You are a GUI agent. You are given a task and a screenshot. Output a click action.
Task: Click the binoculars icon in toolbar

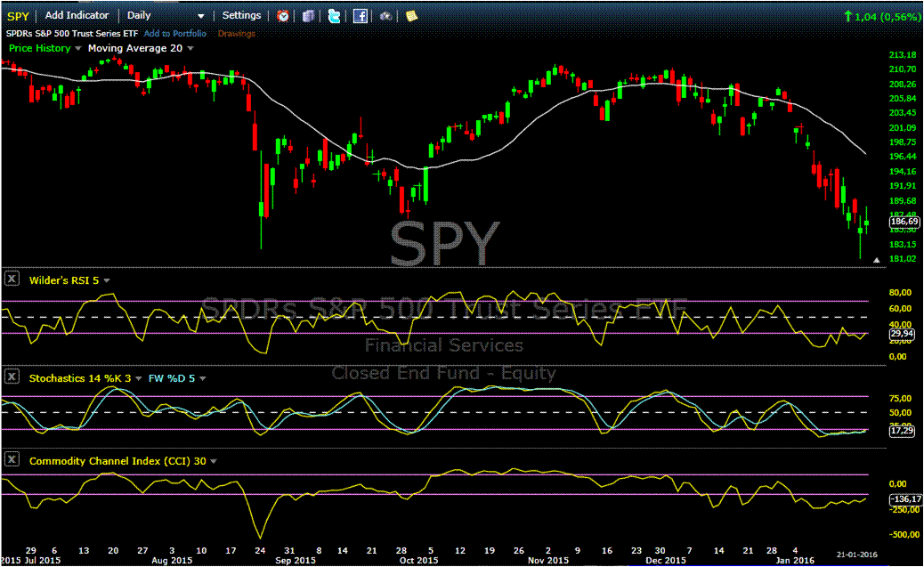tap(385, 16)
